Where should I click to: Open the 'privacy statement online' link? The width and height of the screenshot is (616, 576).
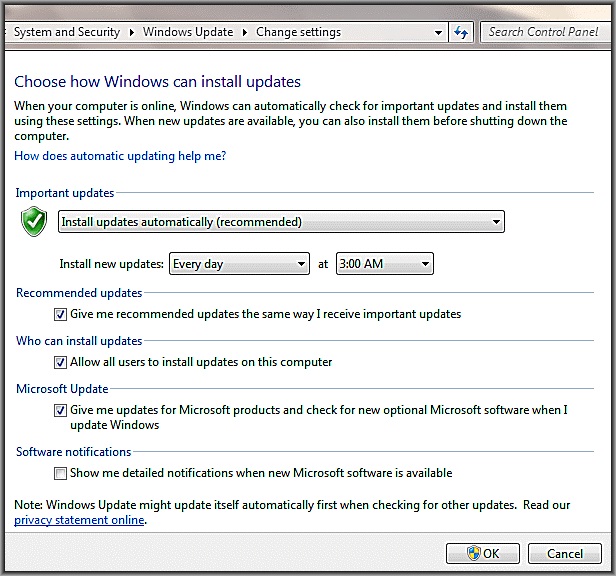pos(79,520)
